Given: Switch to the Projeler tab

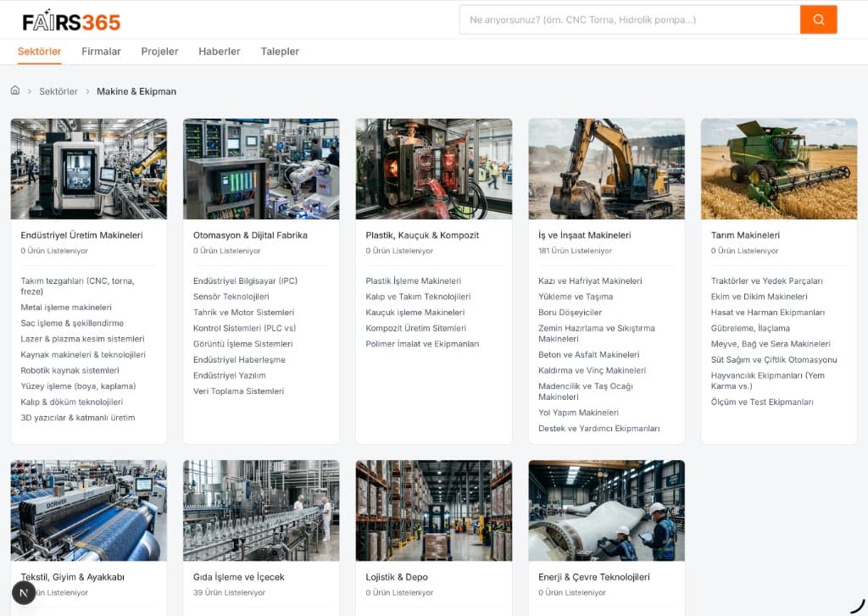Looking at the screenshot, I should coord(159,52).
